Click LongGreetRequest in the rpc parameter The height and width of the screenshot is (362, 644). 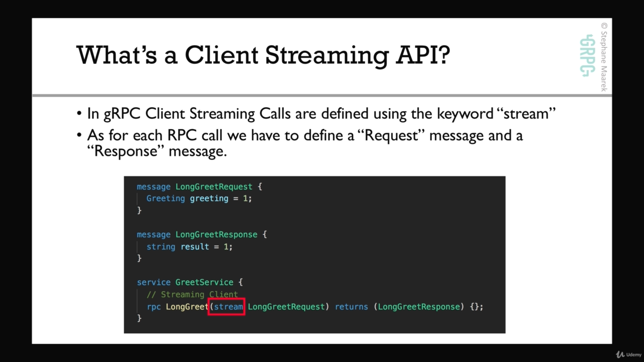286,307
